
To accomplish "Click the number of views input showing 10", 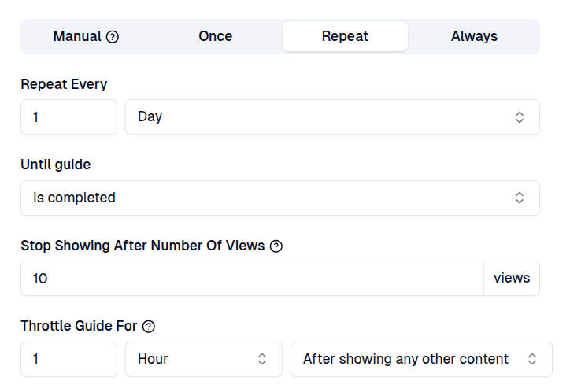I will coord(252,279).
